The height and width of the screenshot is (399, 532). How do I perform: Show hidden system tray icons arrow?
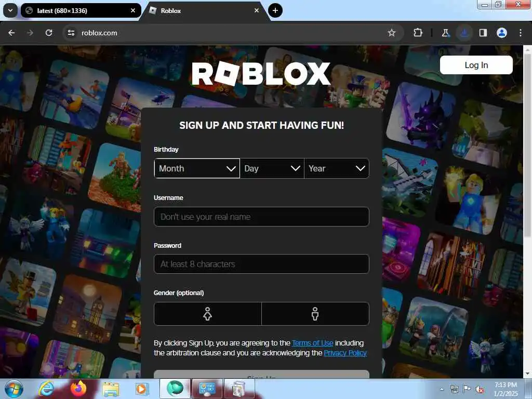click(x=442, y=389)
